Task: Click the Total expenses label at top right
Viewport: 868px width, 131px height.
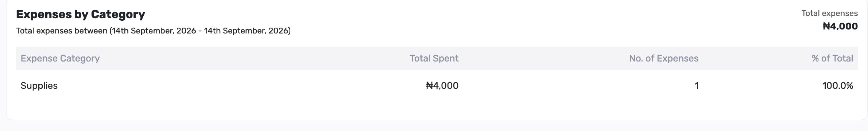Action: coord(829,13)
